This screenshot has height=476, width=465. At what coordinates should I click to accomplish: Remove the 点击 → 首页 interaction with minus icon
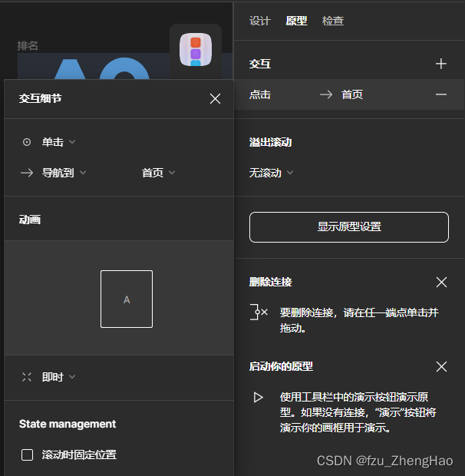click(440, 94)
